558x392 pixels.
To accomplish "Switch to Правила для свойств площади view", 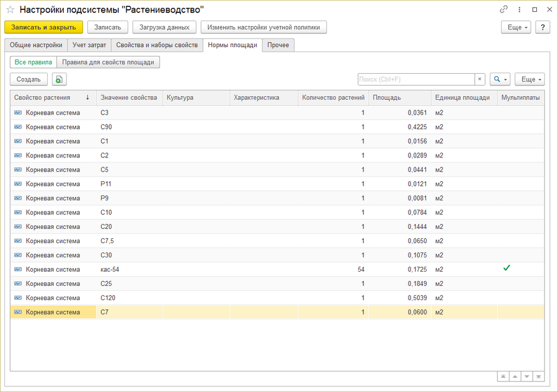I will 108,62.
